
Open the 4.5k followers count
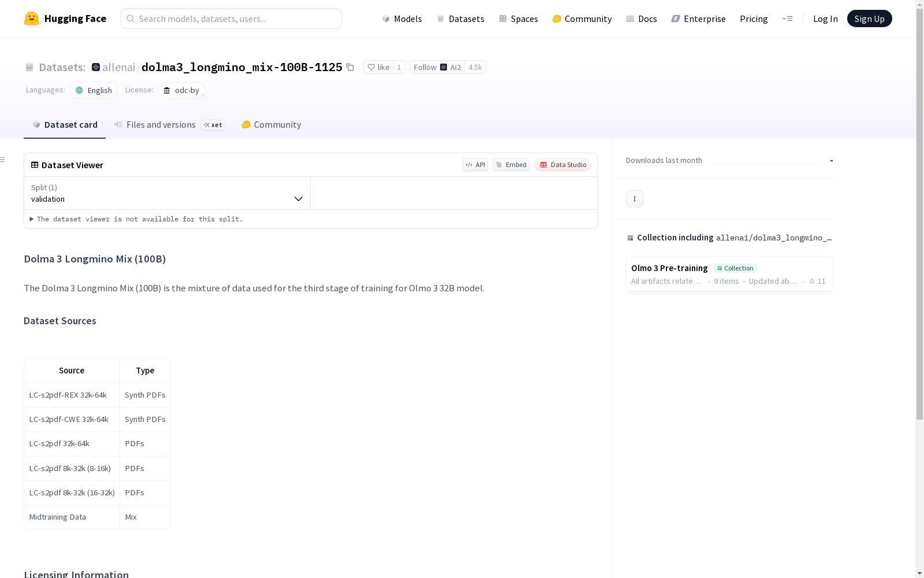[475, 67]
